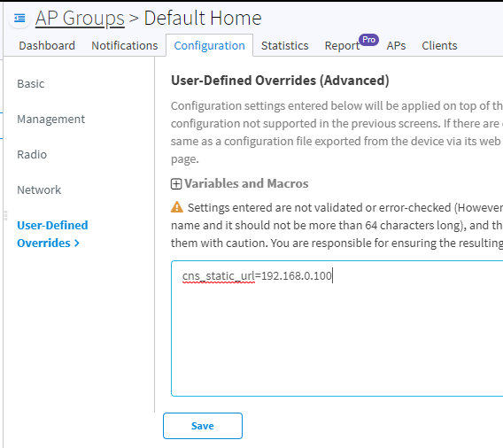Screen dimensions: 503x448
Task: Select the Configuration tab
Action: coord(209,45)
